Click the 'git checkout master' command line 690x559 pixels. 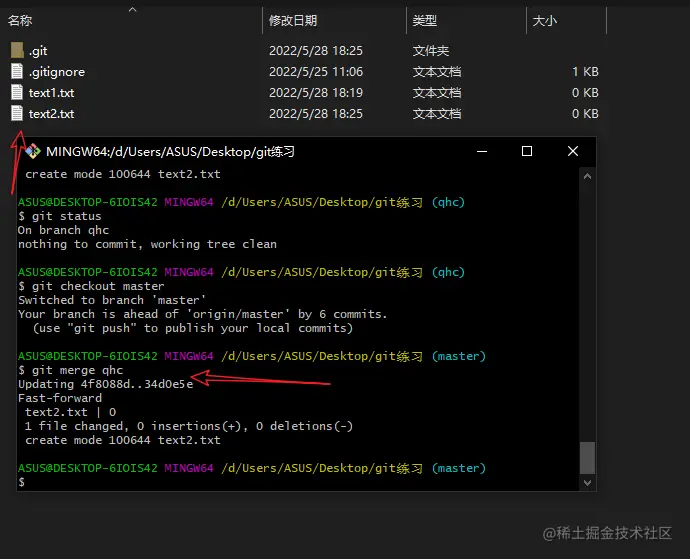click(91, 286)
